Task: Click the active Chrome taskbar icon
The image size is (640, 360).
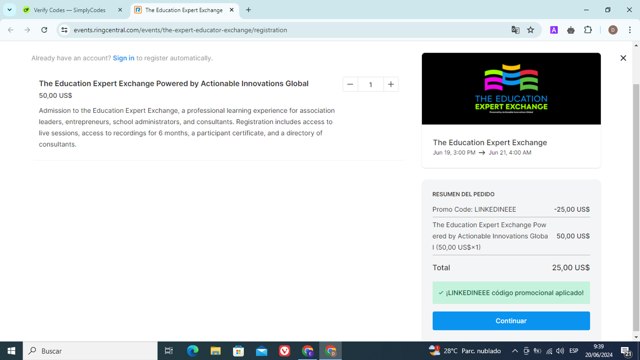Action: [x=331, y=351]
